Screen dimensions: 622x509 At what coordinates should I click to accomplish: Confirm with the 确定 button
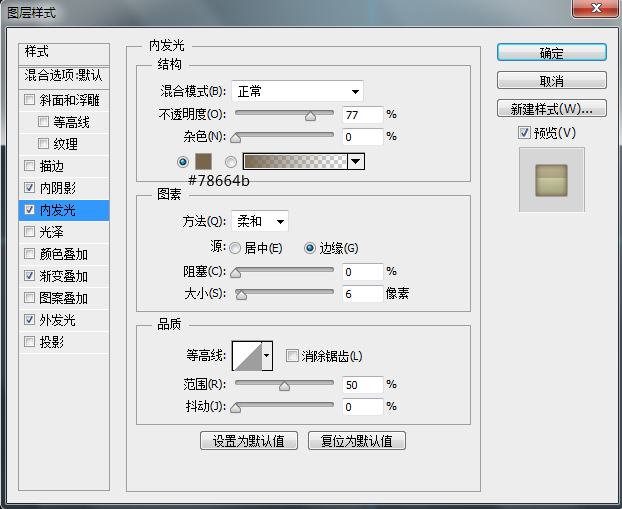point(551,52)
